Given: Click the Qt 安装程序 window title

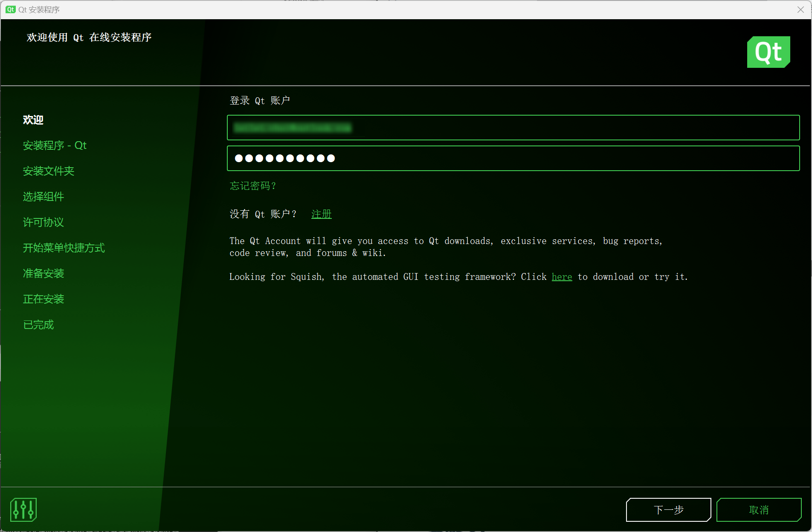Looking at the screenshot, I should point(39,9).
